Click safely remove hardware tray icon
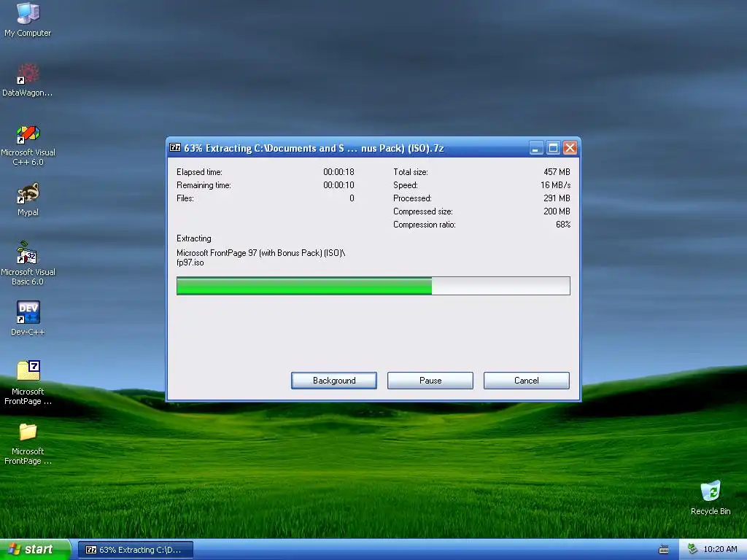 [x=692, y=549]
